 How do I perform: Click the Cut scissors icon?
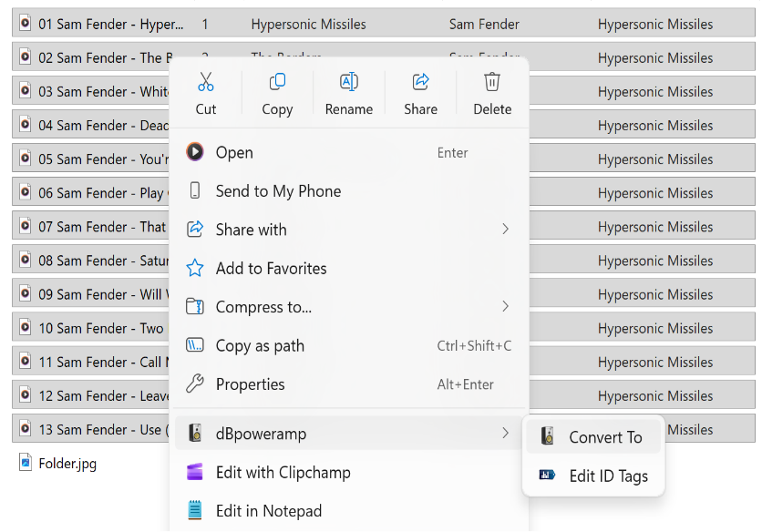click(x=206, y=82)
